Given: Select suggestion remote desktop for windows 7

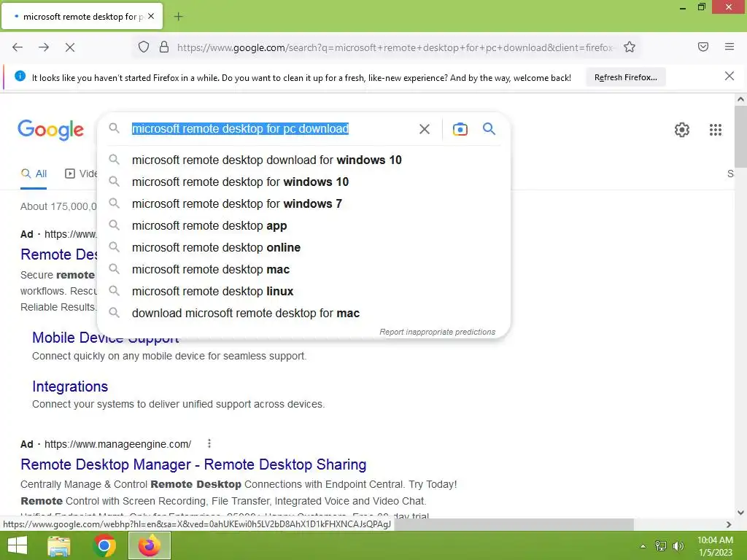Looking at the screenshot, I should coord(303,204).
